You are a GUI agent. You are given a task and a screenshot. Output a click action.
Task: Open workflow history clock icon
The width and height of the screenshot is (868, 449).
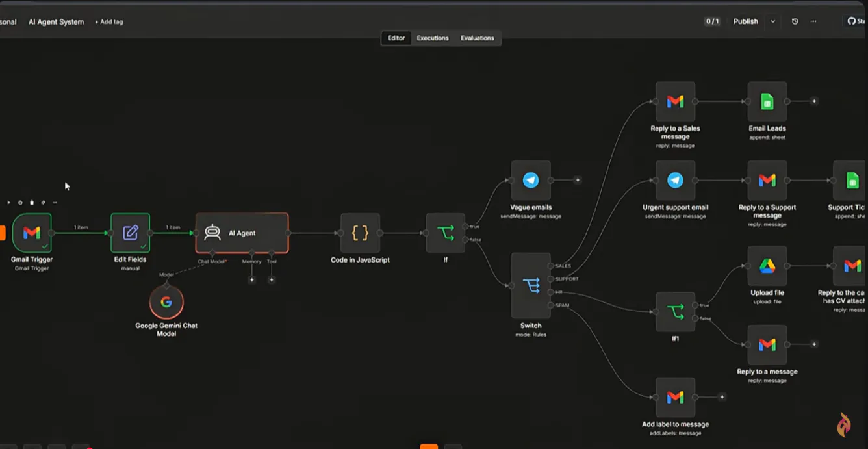click(795, 21)
